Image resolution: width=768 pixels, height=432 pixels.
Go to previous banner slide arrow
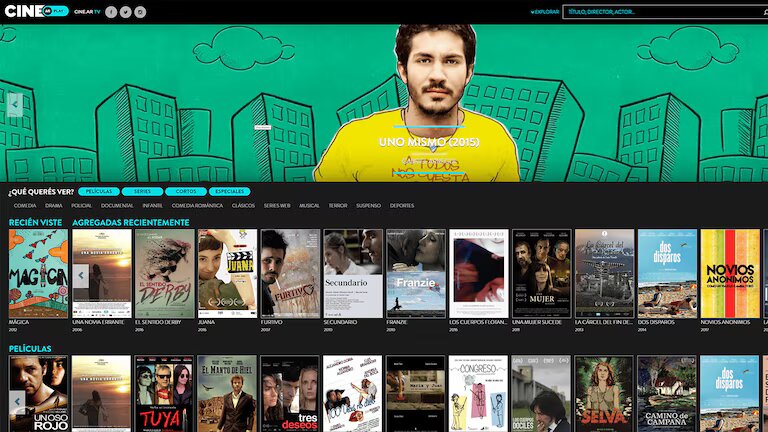15,104
